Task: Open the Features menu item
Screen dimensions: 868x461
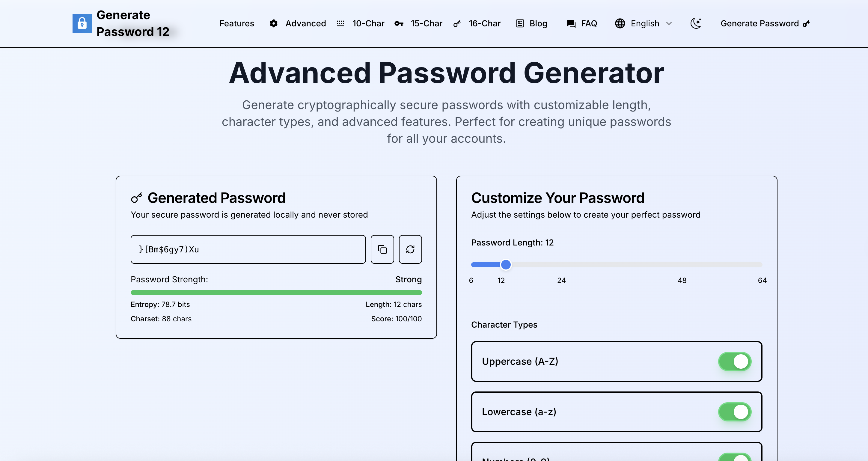Action: (x=236, y=23)
